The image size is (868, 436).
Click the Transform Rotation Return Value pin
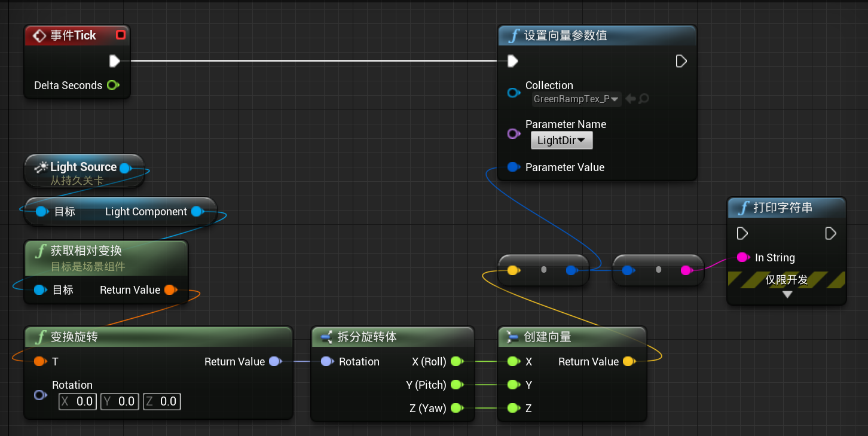point(275,361)
